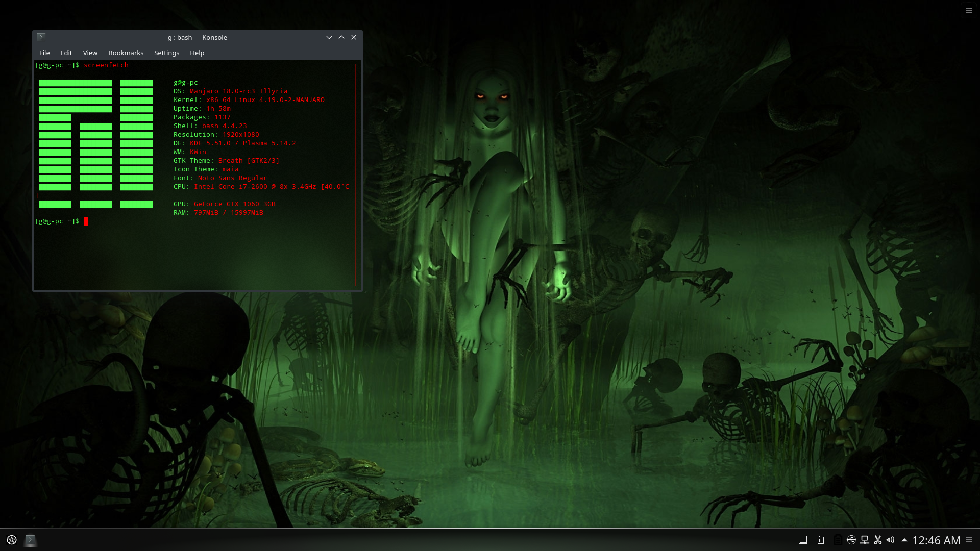Click the 'Icon Theme: maia' line
The image size is (980, 551).
point(206,169)
